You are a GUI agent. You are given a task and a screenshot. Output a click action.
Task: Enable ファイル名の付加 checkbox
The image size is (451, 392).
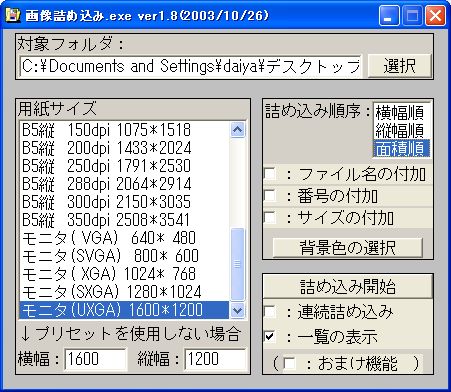pos(269,174)
